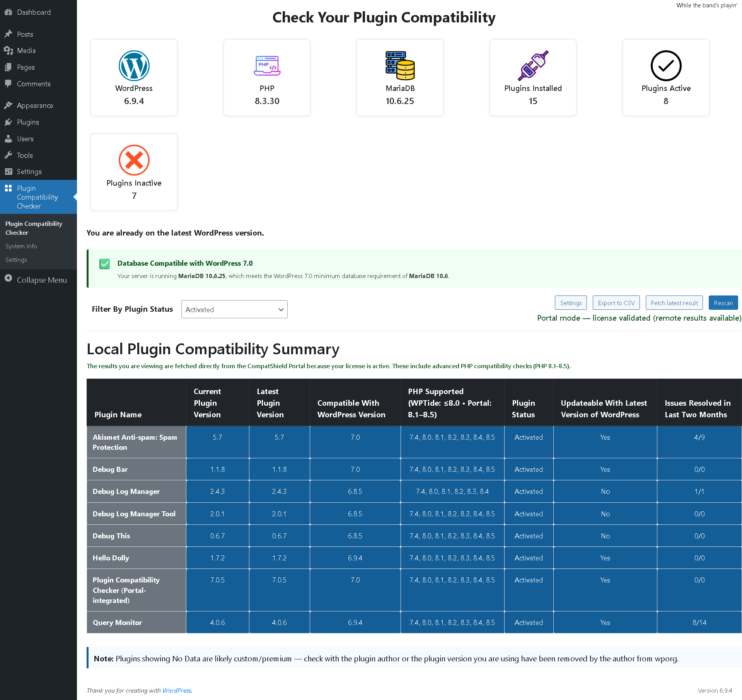742x700 pixels.
Task: Click the Export to CSV button
Action: pos(616,303)
